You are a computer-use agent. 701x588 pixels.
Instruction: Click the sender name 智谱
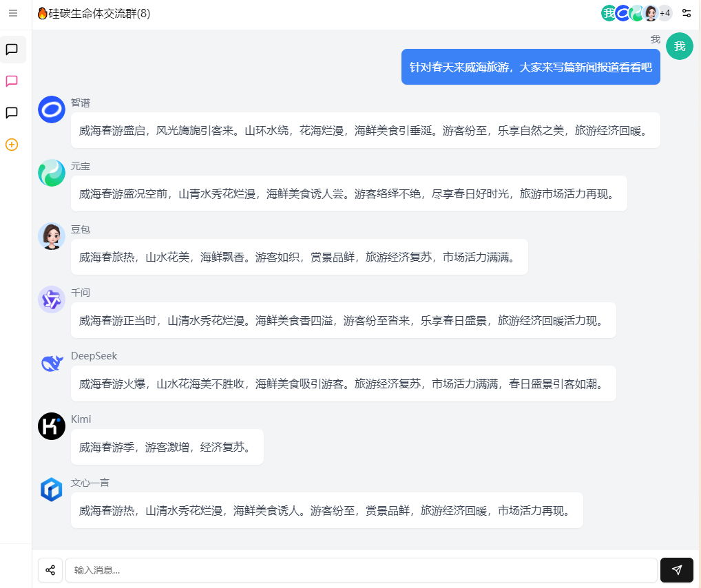pos(81,103)
